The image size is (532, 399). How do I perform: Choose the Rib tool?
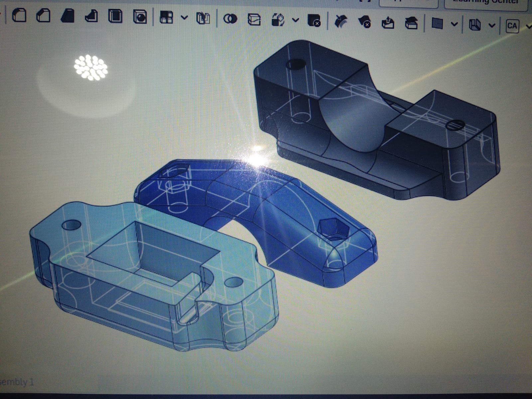pos(91,16)
